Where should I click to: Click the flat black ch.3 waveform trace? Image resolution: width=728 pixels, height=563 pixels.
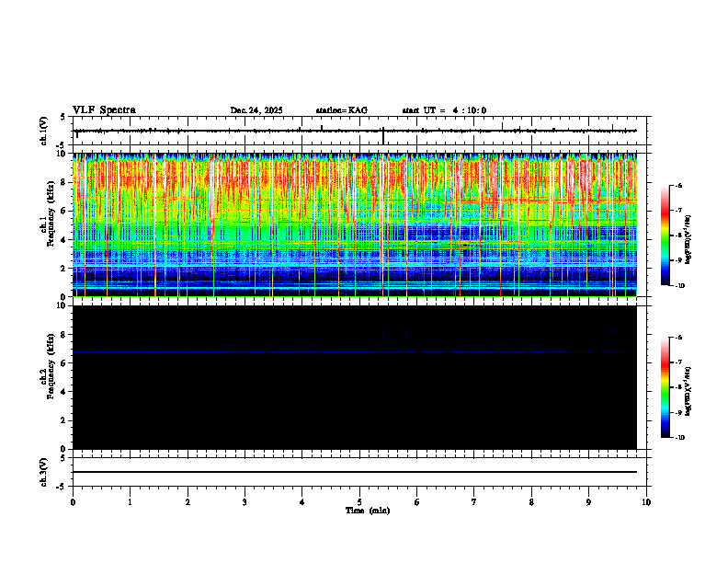pos(355,472)
